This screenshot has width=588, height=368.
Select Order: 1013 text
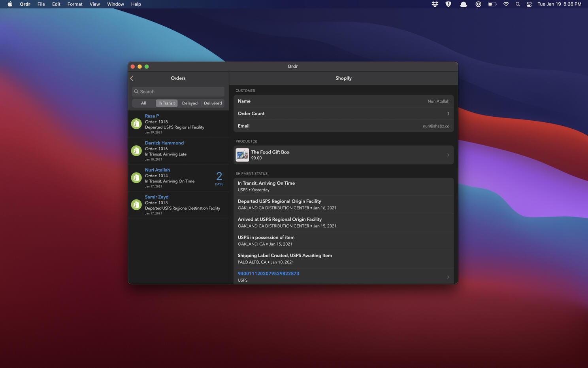click(156, 203)
